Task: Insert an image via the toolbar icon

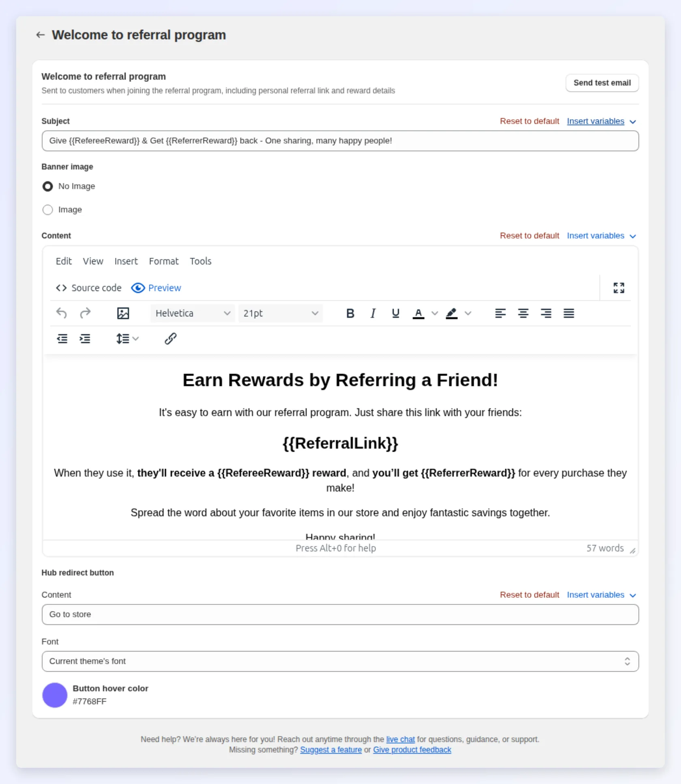Action: point(123,313)
